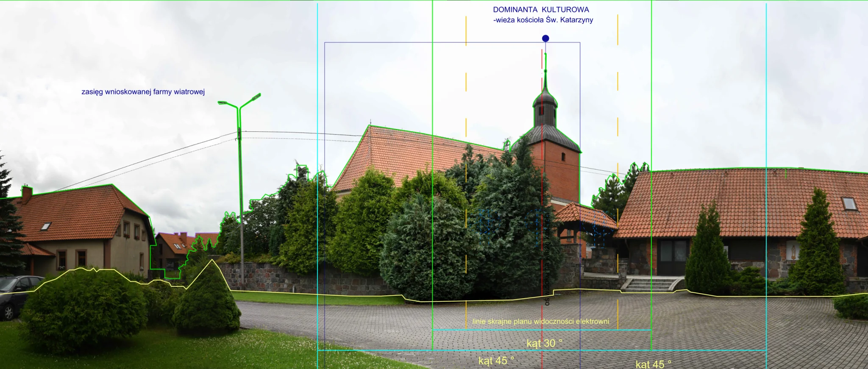Click the small window on the brick tower
868x369 pixels.
tap(563, 157)
